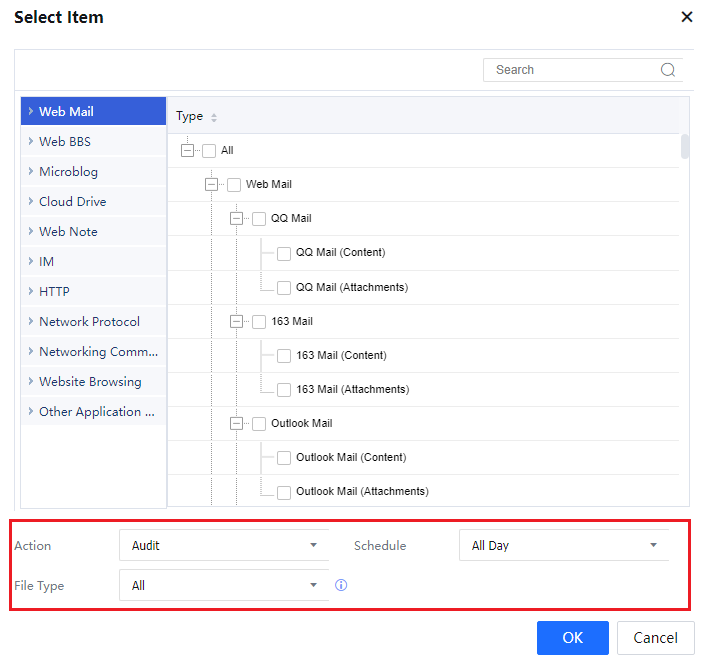The height and width of the screenshot is (667, 714).
Task: Click the File Type info icon
Action: 341,585
